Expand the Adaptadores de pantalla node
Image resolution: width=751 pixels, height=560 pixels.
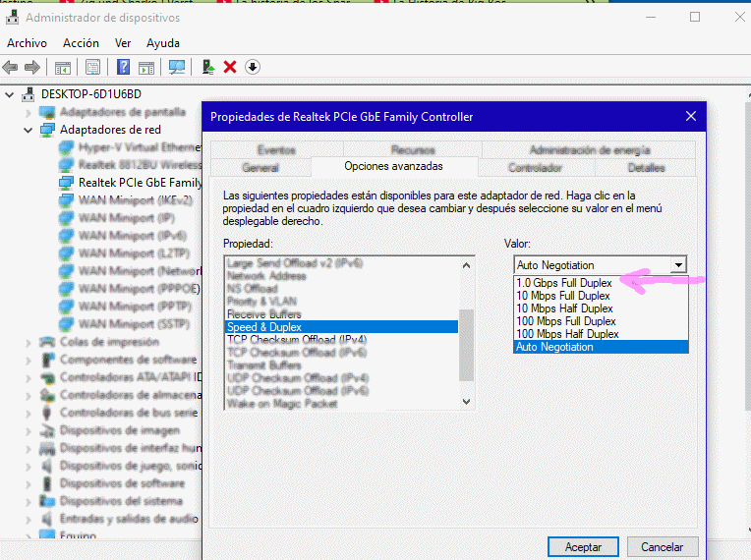click(x=29, y=112)
